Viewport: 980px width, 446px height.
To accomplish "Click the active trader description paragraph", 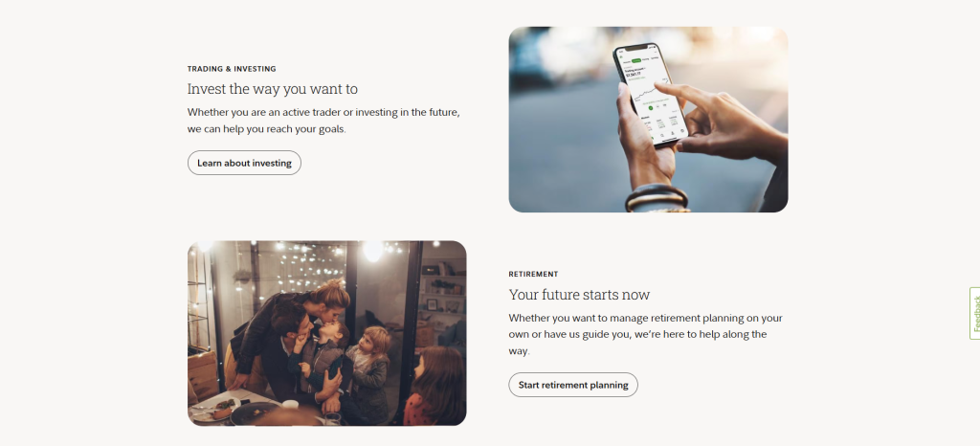I will coord(323,122).
